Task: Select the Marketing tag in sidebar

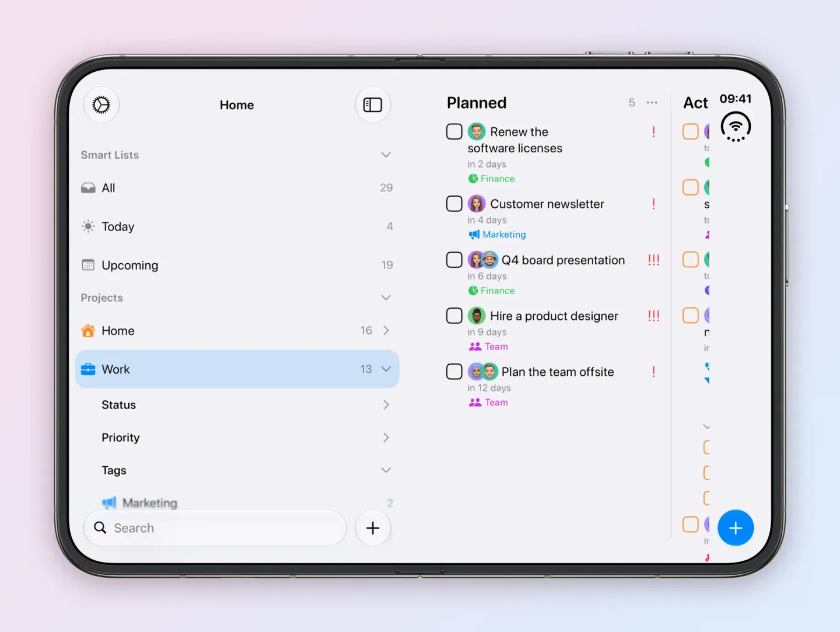Action: (x=237, y=503)
